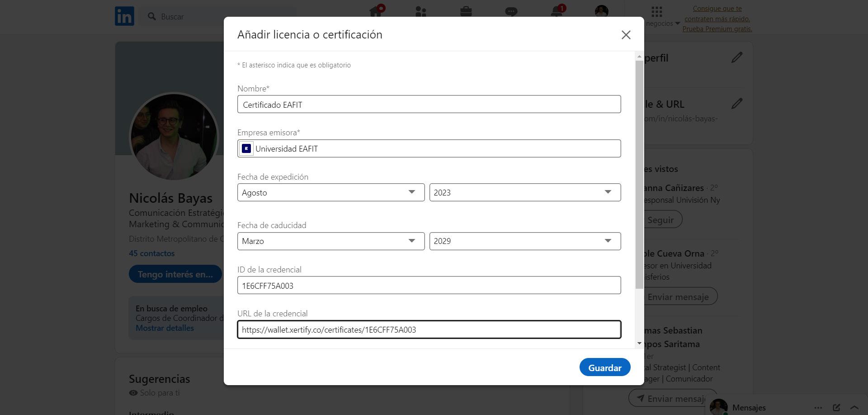Click the Prueba Premium gratis link

coord(717,29)
